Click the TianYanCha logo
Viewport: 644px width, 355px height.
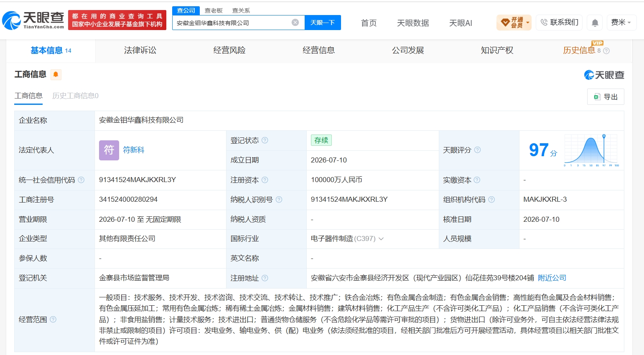pyautogui.click(x=33, y=20)
